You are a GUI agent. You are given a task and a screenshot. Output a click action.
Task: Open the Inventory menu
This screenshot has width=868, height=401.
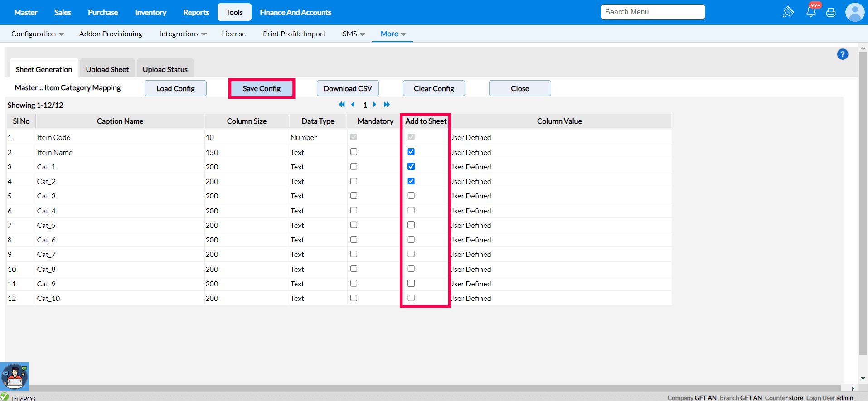click(x=150, y=13)
